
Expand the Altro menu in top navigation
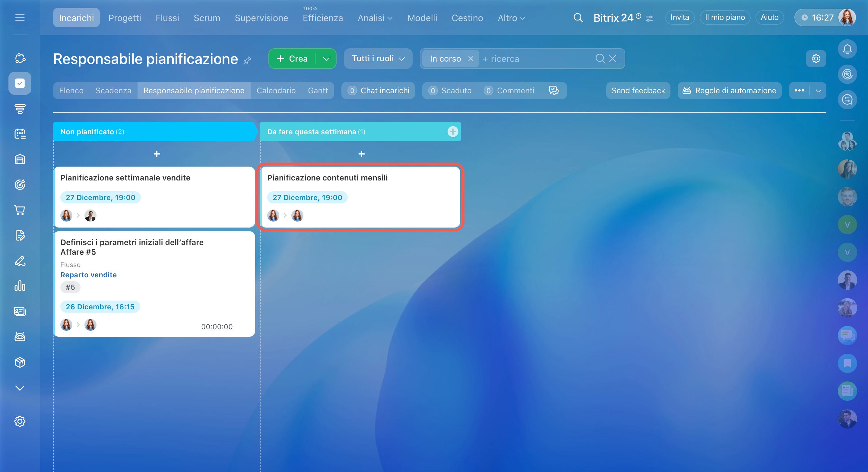click(x=511, y=18)
